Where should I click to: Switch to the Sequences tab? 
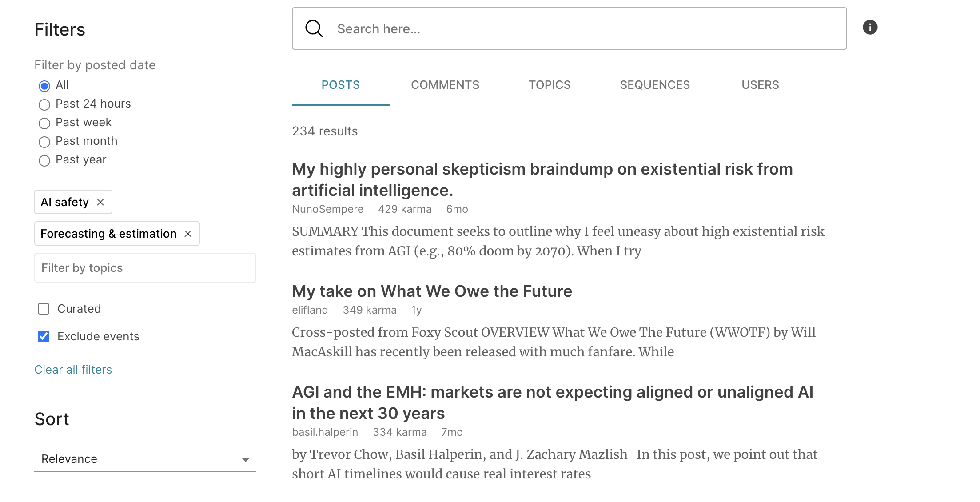[x=654, y=85]
